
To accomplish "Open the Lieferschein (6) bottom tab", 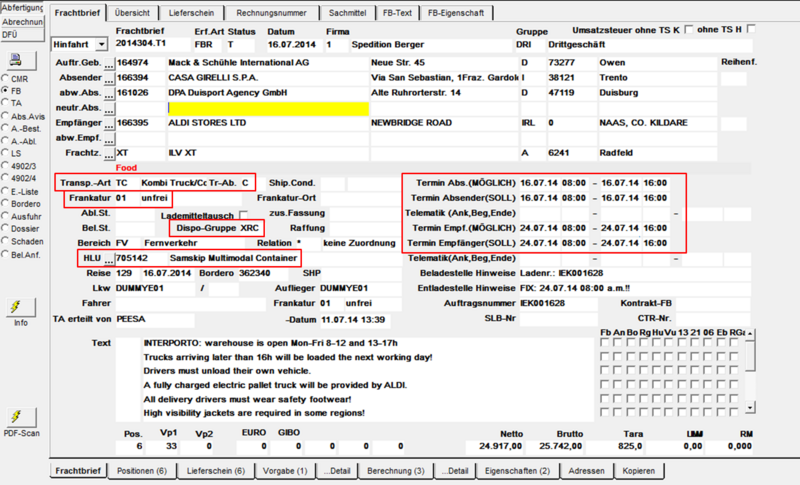I will click(x=216, y=471).
